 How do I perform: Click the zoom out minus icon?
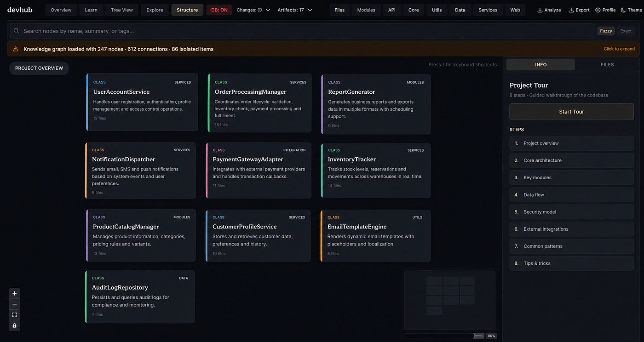[15, 304]
